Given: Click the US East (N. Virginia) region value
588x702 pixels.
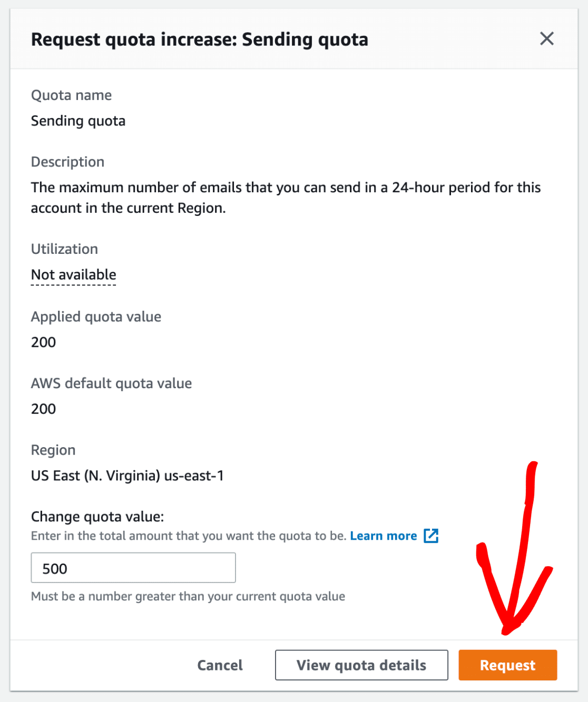Looking at the screenshot, I should click(x=127, y=476).
